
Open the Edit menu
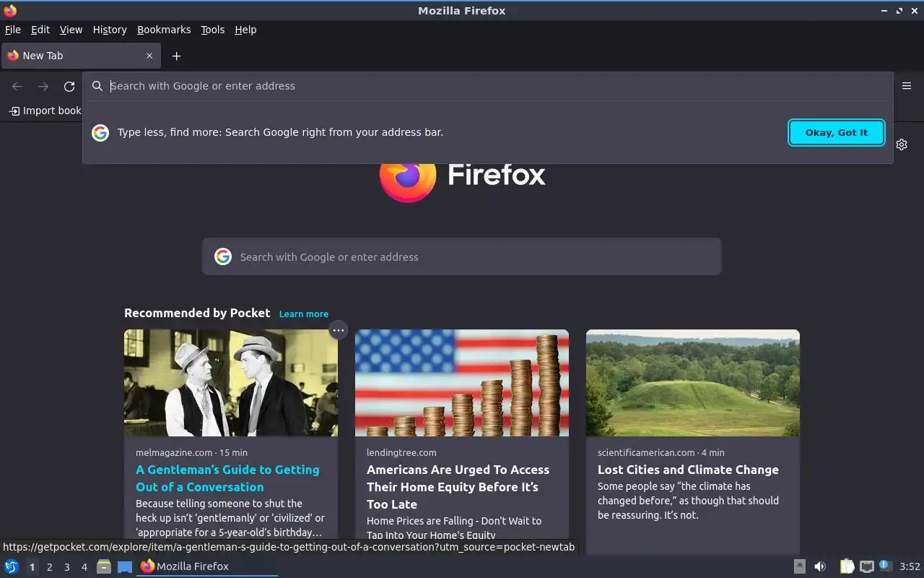click(x=40, y=30)
